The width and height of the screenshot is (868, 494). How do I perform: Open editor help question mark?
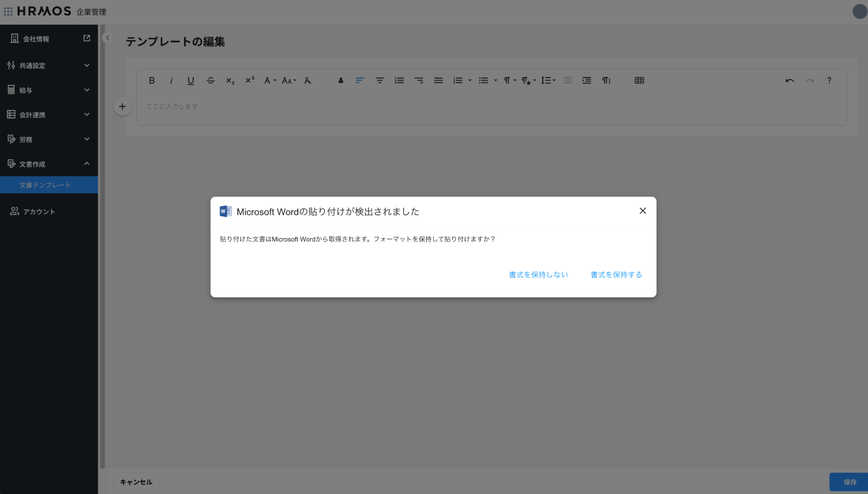(x=829, y=81)
